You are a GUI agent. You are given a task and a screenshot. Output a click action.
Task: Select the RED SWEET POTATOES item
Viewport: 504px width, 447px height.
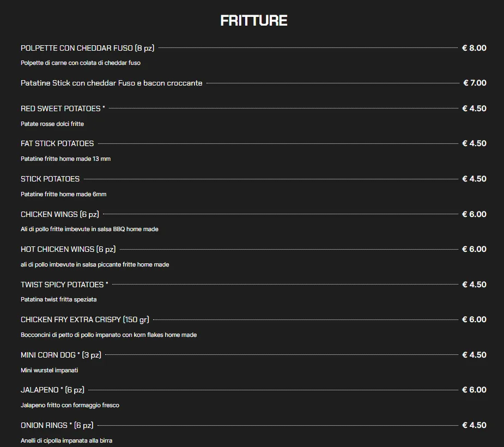63,108
